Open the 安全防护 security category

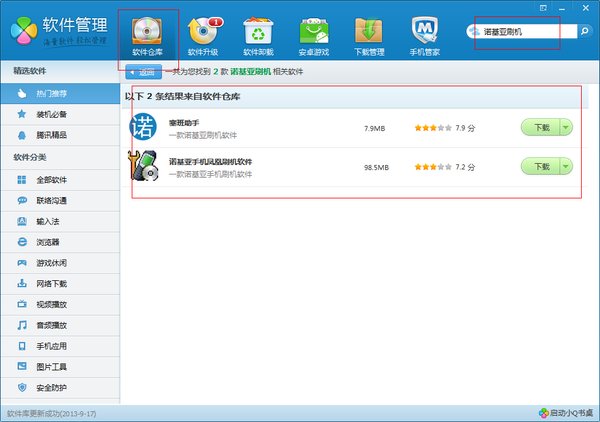pos(51,387)
